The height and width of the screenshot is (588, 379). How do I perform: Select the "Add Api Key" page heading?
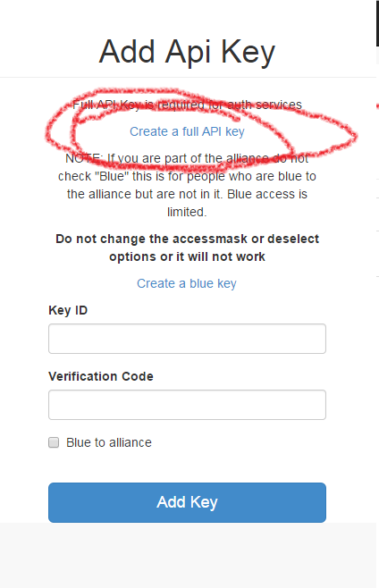point(187,52)
